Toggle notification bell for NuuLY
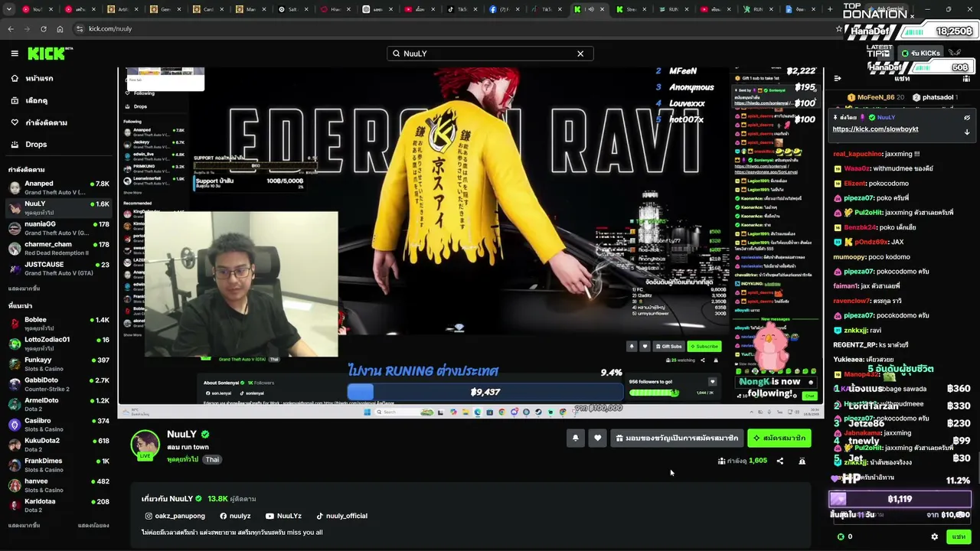The height and width of the screenshot is (551, 980). tap(575, 439)
